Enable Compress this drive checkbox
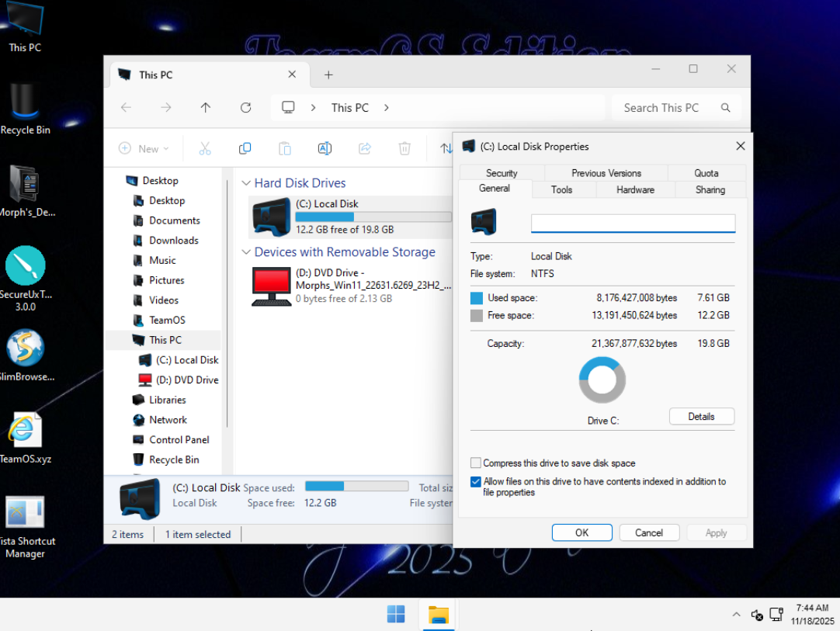 [476, 463]
